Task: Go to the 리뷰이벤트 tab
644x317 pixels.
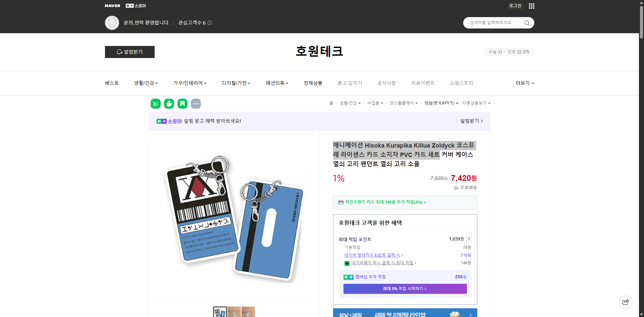Action: click(423, 83)
